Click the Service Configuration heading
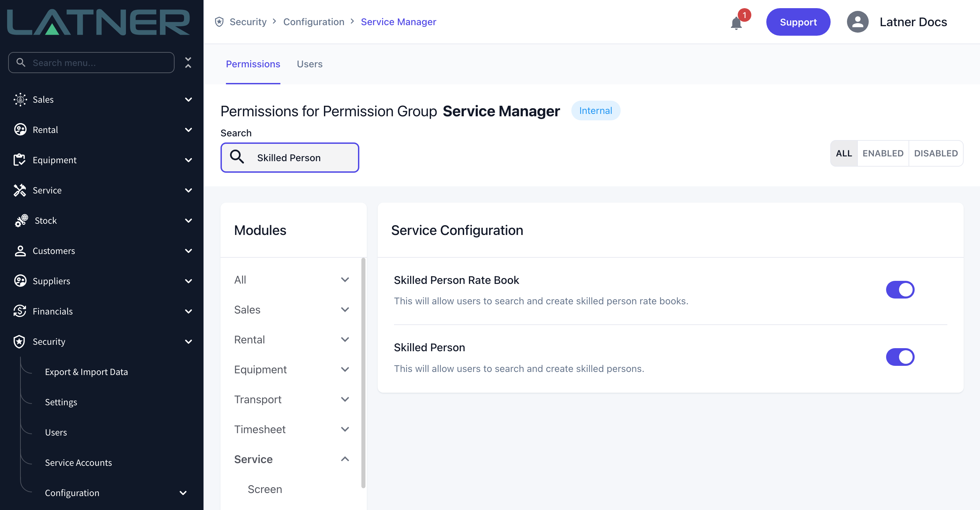 (x=457, y=230)
